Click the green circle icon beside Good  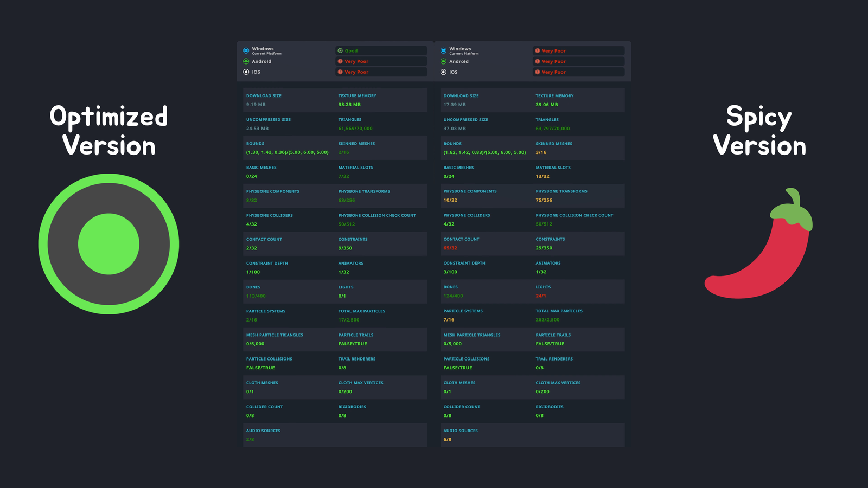(x=340, y=50)
